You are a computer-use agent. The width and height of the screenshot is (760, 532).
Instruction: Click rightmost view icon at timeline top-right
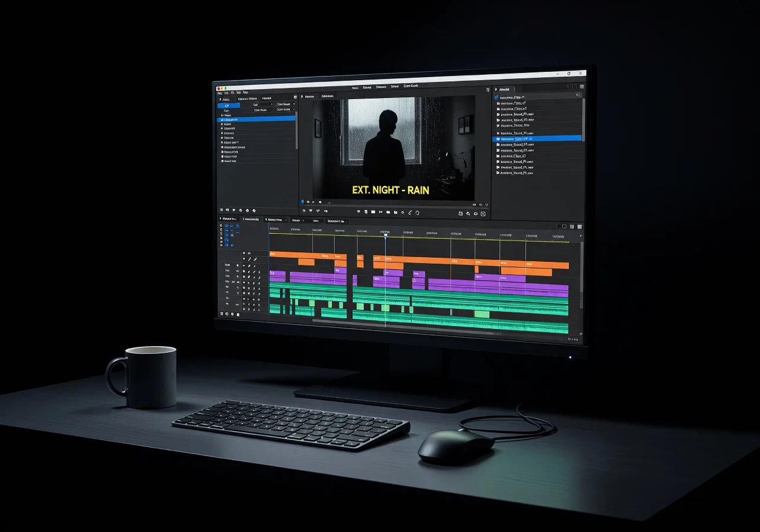(x=579, y=226)
